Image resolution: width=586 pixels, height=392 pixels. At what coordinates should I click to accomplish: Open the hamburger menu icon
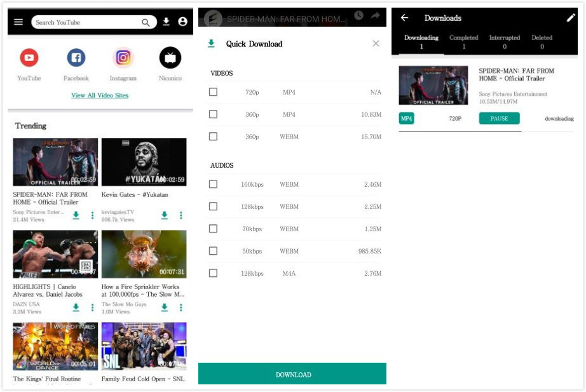pyautogui.click(x=18, y=22)
